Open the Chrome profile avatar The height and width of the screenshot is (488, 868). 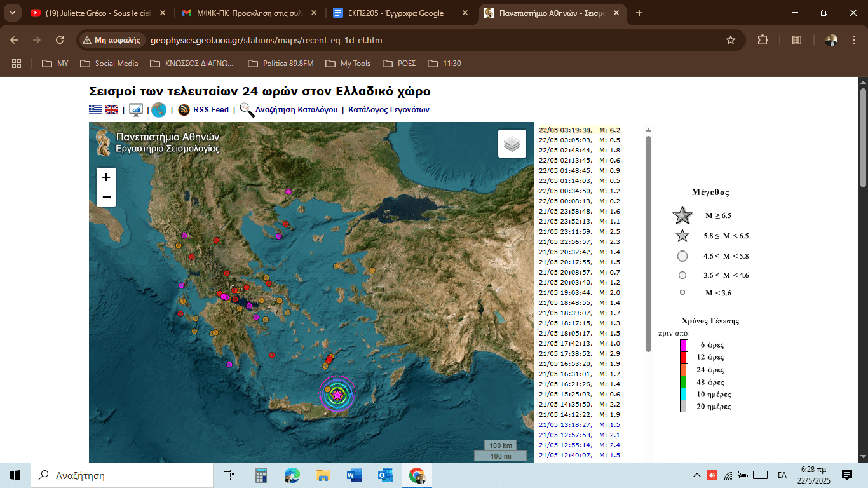[831, 40]
